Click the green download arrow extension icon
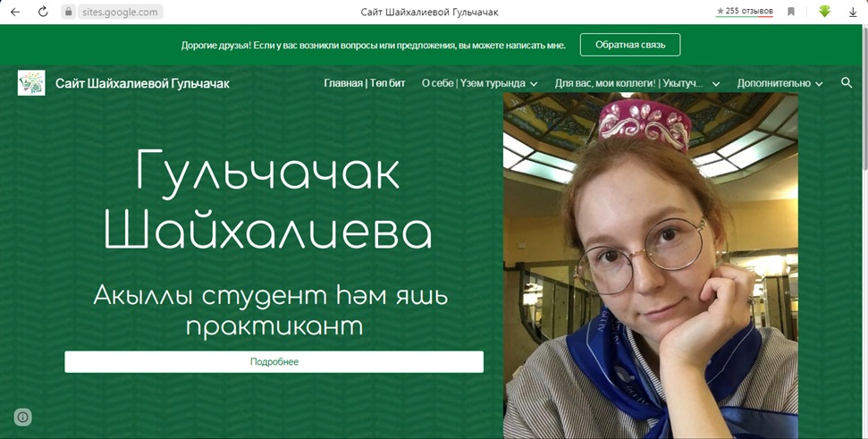Screen dimensions: 868x439 point(824,12)
